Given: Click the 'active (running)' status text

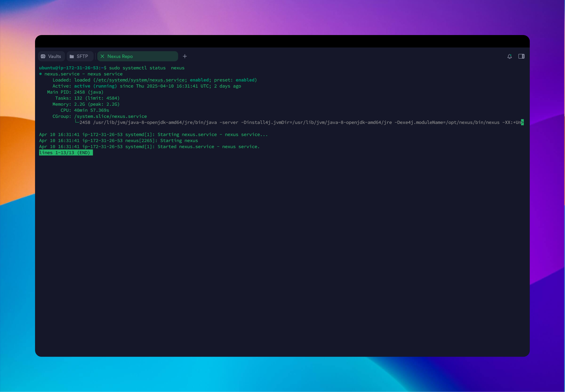Looking at the screenshot, I should [x=96, y=86].
